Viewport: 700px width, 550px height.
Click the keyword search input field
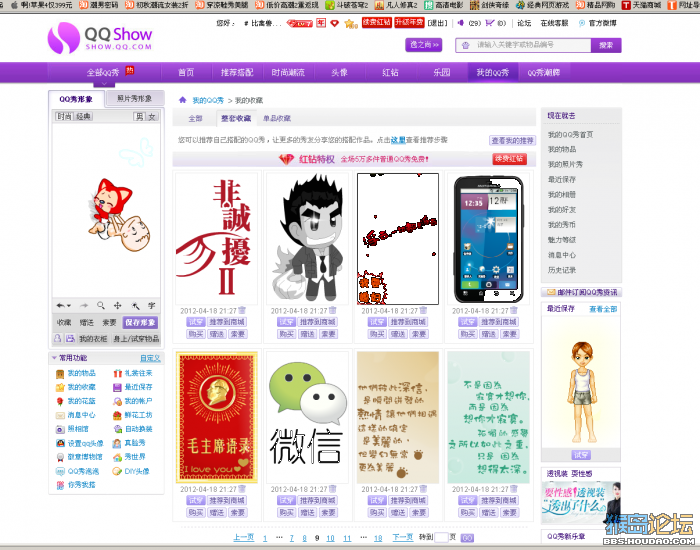[523, 45]
